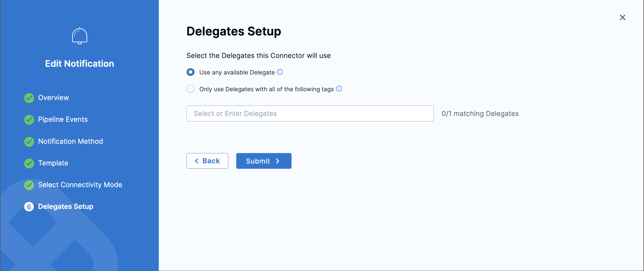Open Select Connectivity Mode step
Image resolution: width=644 pixels, height=271 pixels.
click(x=80, y=185)
